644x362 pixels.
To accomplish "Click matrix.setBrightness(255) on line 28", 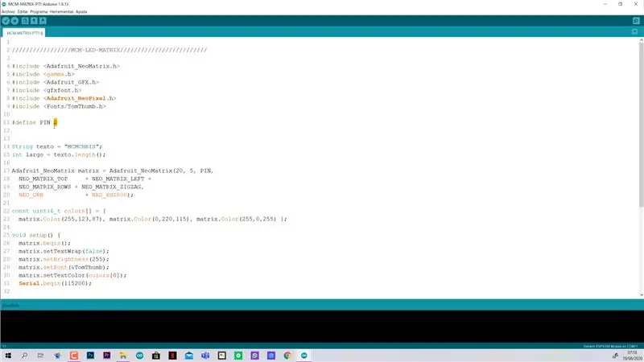I will 64,259.
